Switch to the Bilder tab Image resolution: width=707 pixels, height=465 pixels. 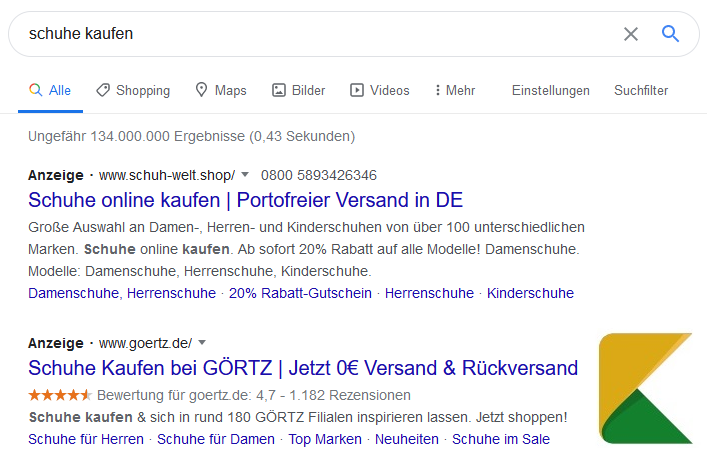coord(298,90)
